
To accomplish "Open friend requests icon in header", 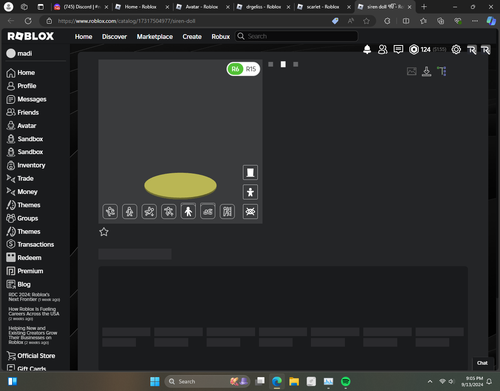I will [x=383, y=50].
